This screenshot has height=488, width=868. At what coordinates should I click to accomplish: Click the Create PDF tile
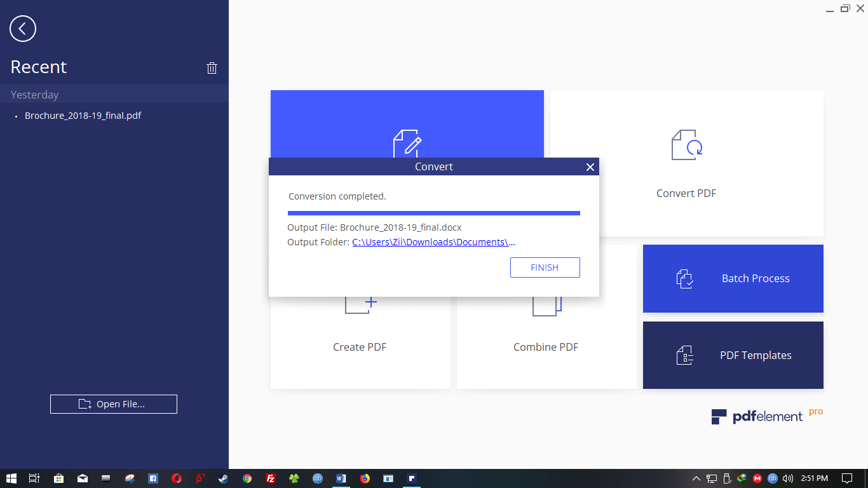[x=360, y=343]
